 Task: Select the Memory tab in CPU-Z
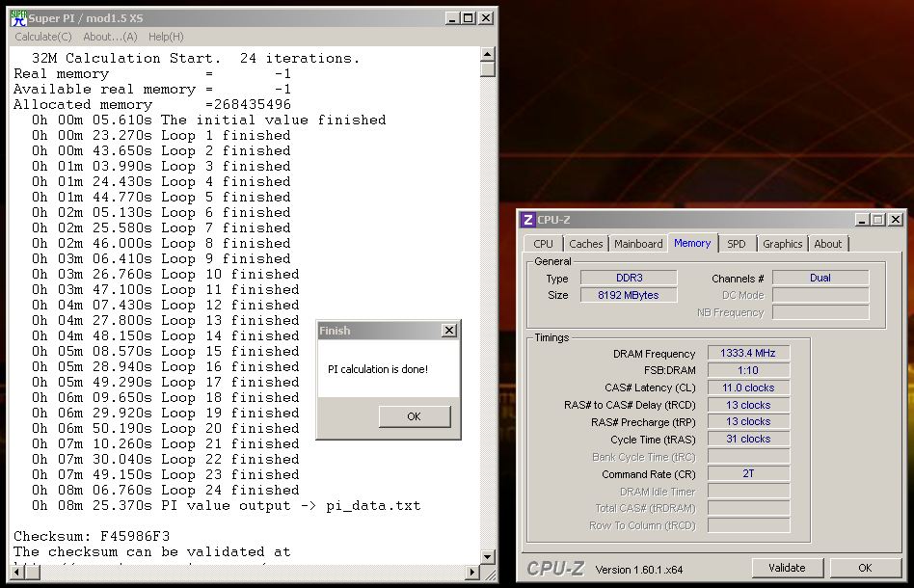click(692, 243)
